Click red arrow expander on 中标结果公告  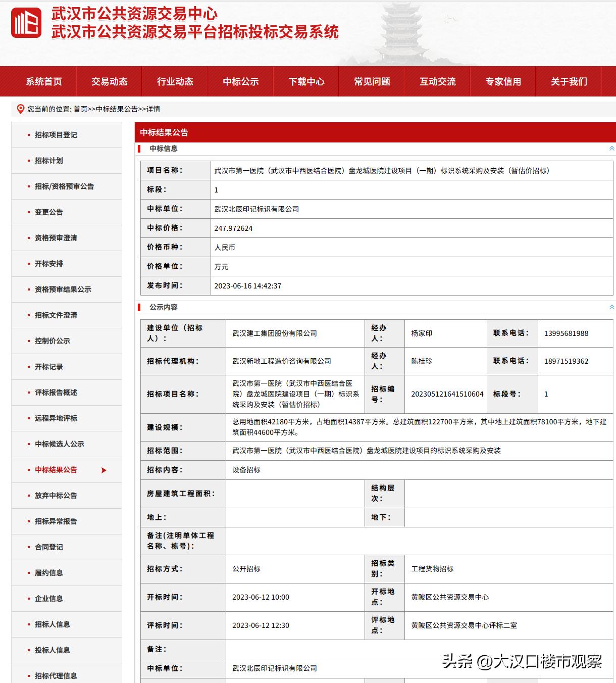103,470
